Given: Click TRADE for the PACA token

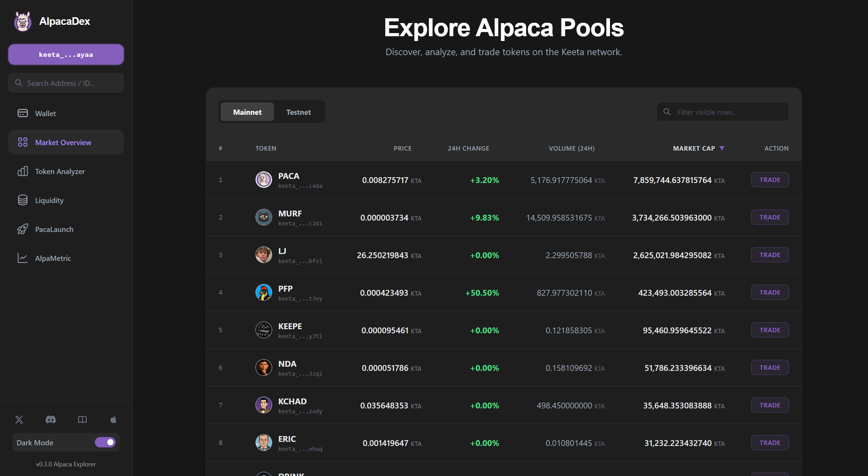Looking at the screenshot, I should [770, 180].
